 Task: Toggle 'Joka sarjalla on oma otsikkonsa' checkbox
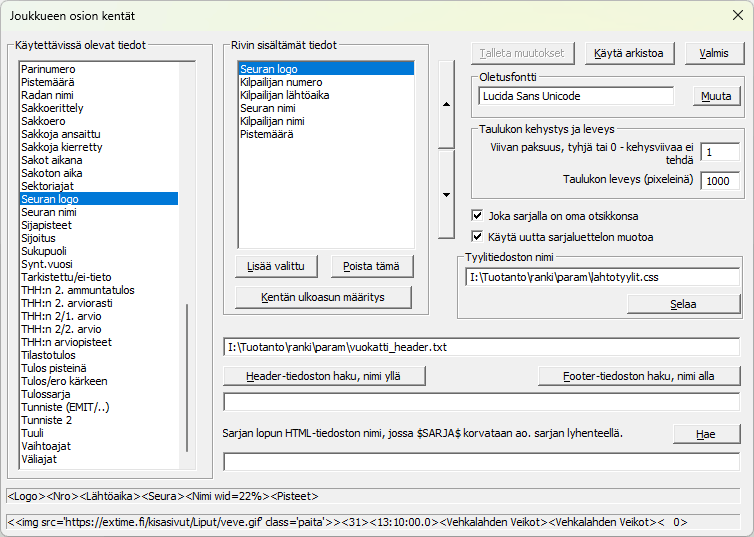click(477, 215)
